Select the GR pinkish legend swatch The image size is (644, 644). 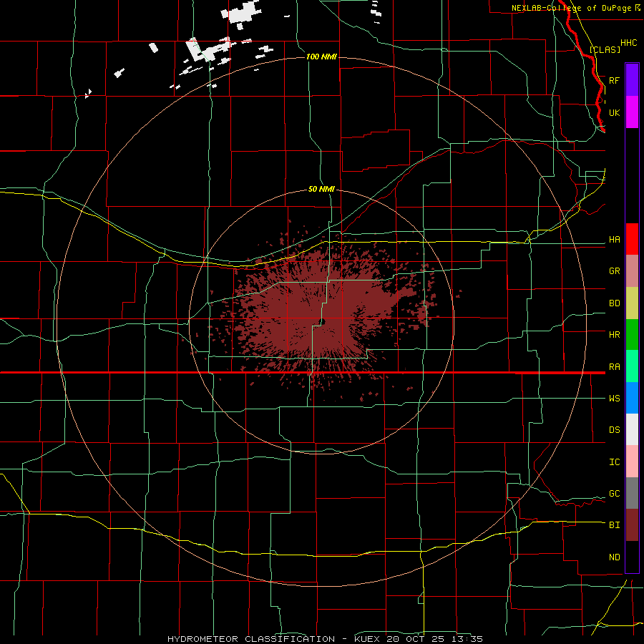(x=632, y=271)
